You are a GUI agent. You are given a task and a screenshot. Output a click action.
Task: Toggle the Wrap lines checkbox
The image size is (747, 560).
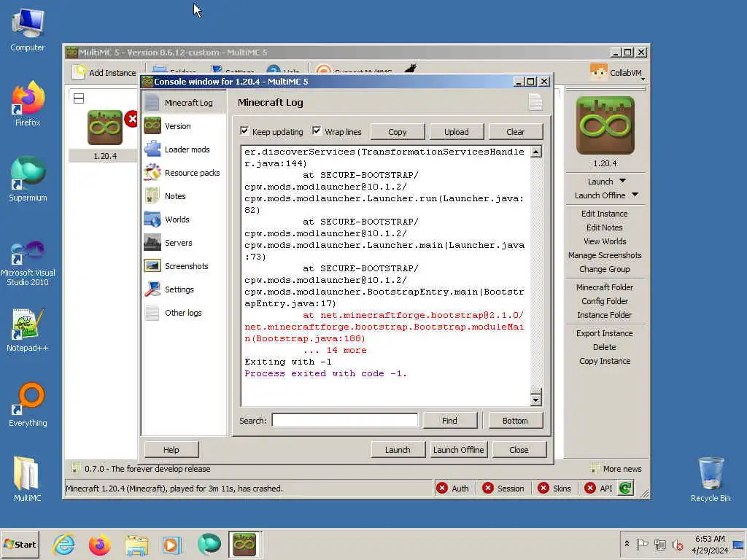[317, 131]
